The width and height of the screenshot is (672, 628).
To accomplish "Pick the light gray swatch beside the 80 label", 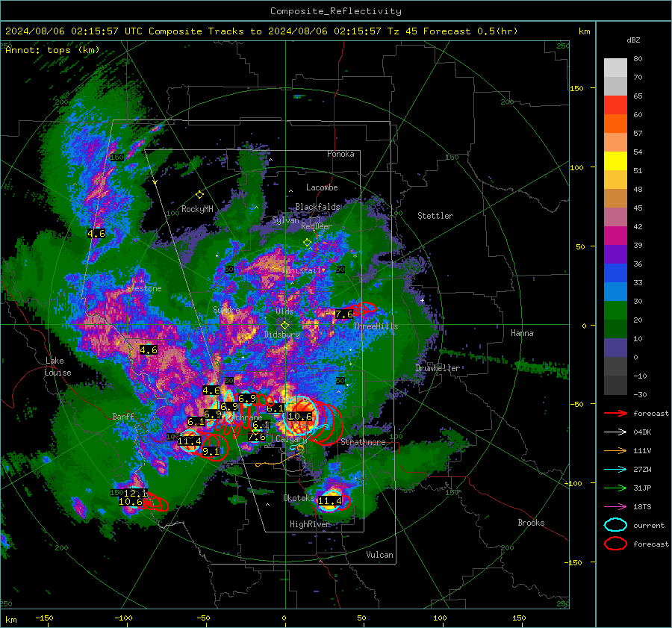I will click(615, 68).
